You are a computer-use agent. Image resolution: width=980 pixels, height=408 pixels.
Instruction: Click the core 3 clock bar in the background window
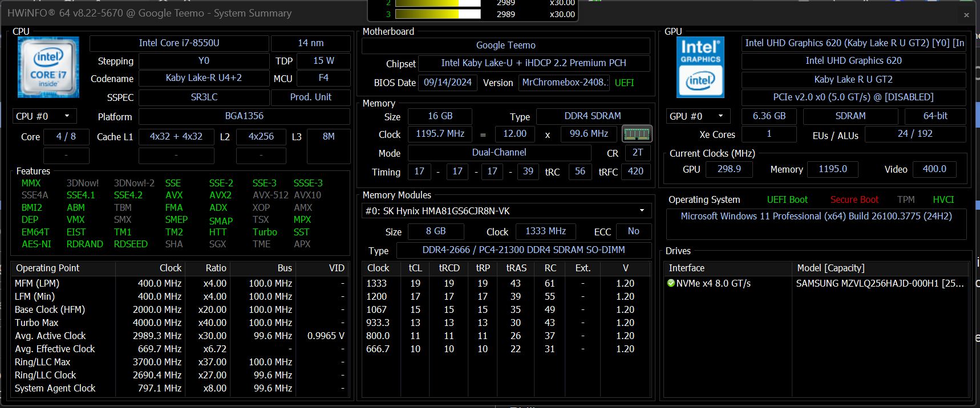(438, 14)
